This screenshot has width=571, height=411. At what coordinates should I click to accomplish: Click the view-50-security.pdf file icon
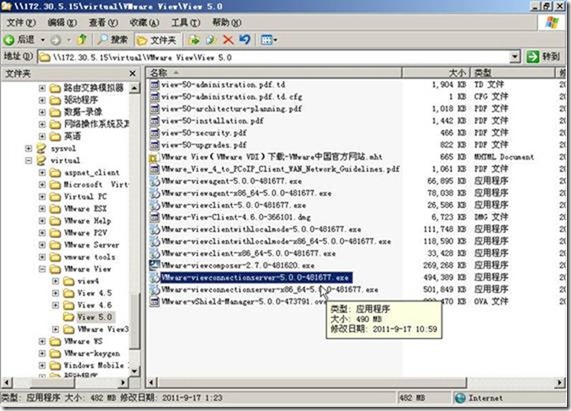coord(155,133)
